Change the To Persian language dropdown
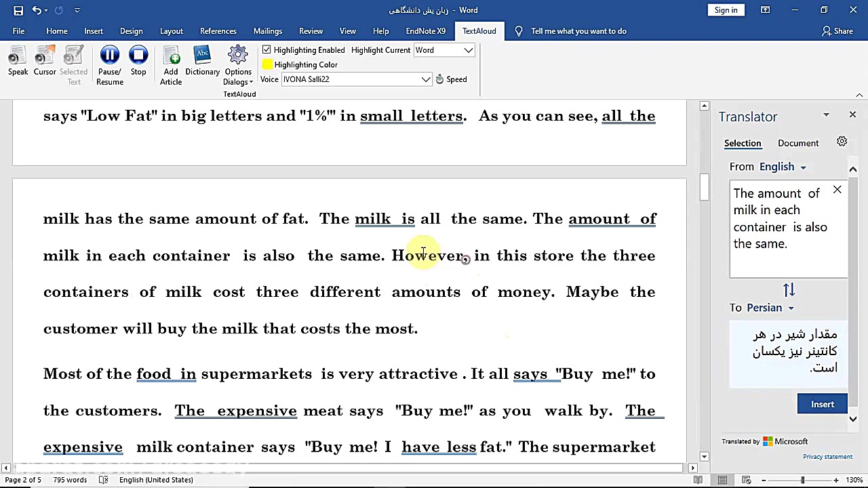Screen dimensions: 868x488 (770, 308)
